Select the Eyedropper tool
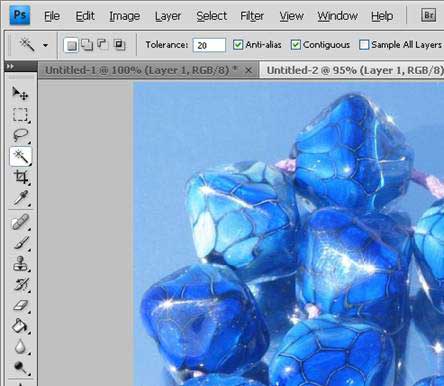 click(21, 197)
